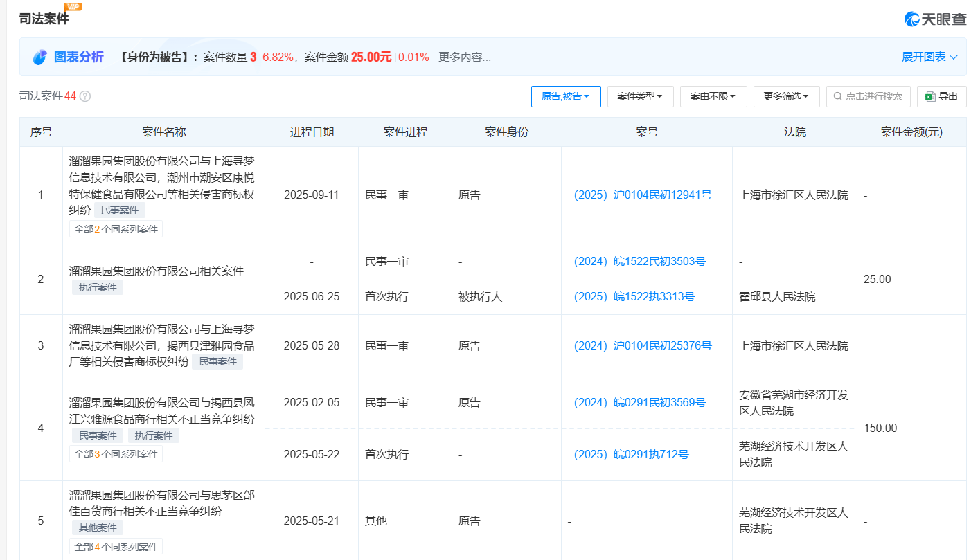Click date 2025-09-11

[x=312, y=195]
